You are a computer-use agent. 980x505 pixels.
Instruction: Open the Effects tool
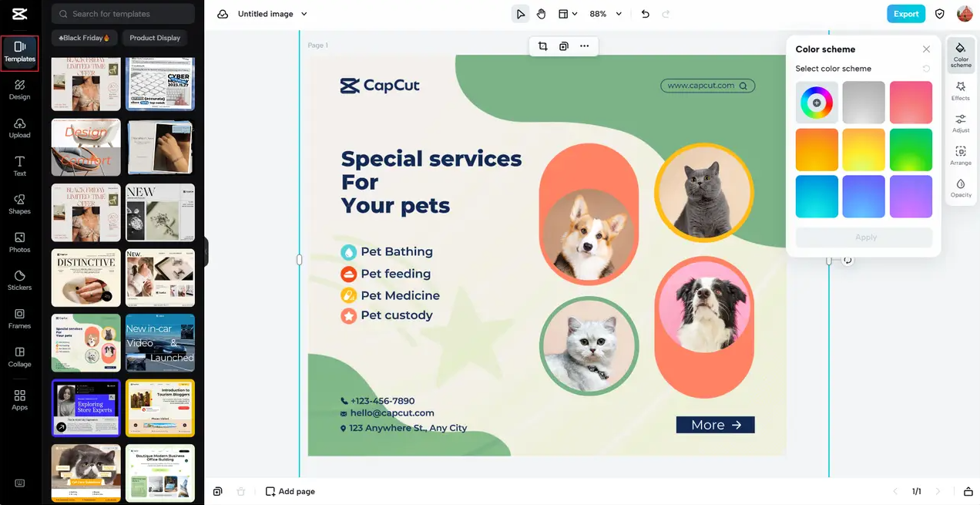961,91
